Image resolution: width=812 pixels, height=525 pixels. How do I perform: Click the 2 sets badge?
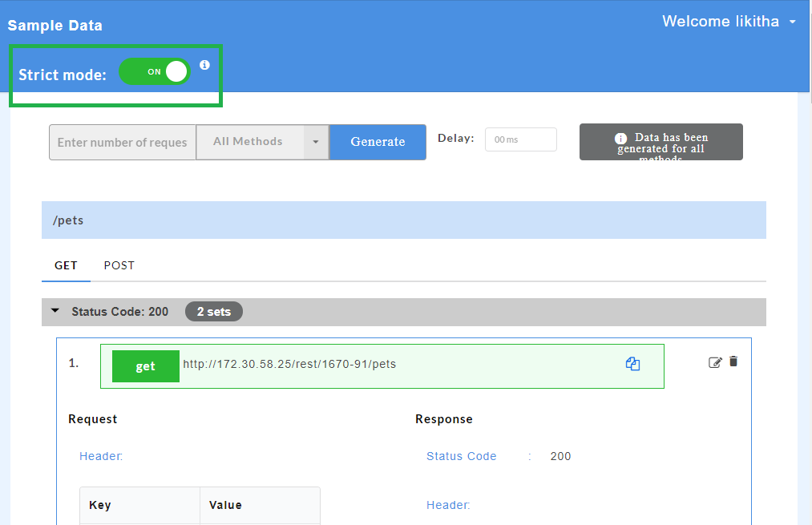click(x=213, y=312)
